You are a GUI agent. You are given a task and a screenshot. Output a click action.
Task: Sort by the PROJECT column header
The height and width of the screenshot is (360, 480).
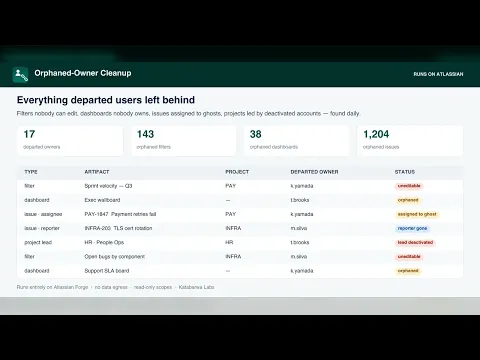tap(237, 172)
